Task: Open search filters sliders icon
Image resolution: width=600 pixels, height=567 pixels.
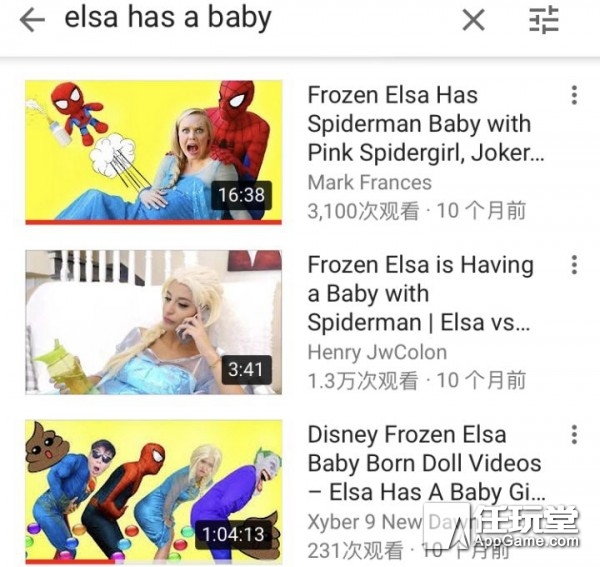Action: (x=544, y=20)
